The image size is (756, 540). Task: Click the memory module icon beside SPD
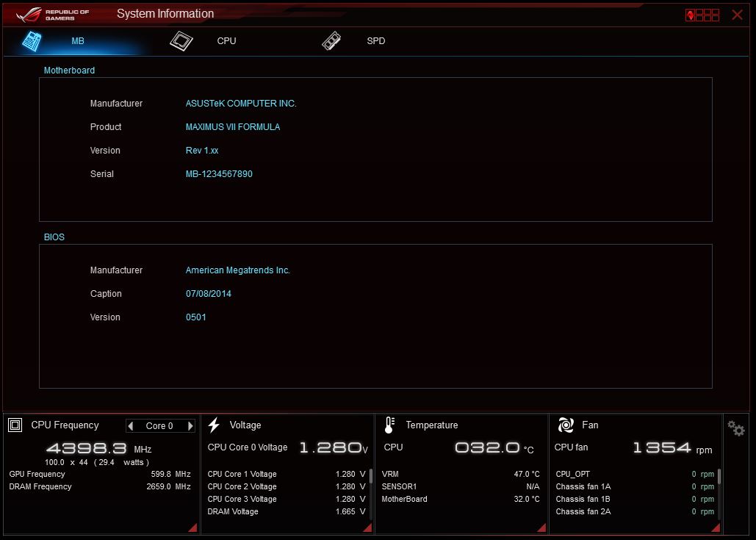pos(331,41)
